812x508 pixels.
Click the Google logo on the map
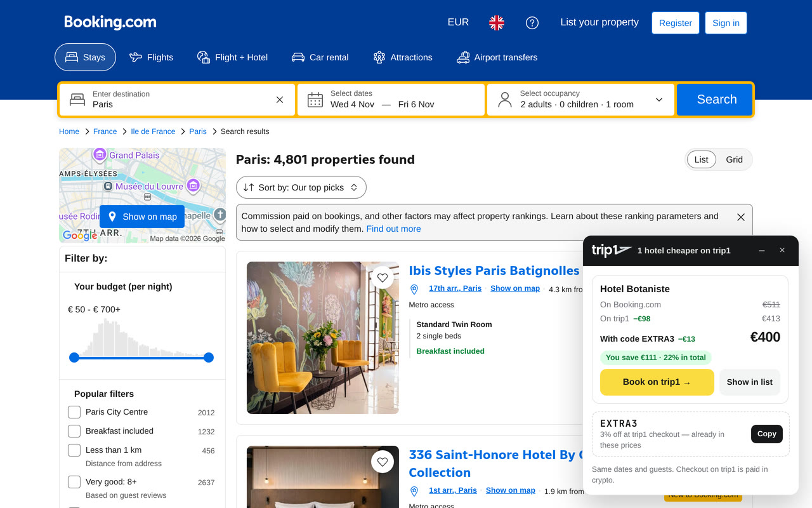coord(80,236)
